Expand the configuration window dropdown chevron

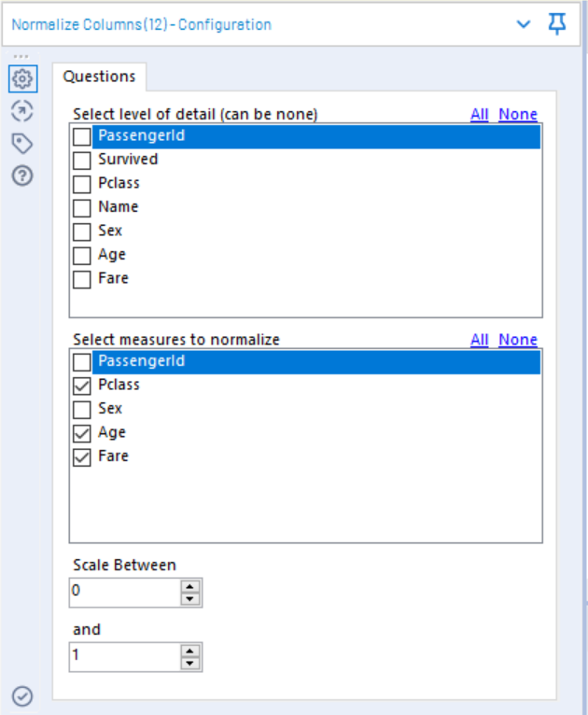pyautogui.click(x=524, y=25)
